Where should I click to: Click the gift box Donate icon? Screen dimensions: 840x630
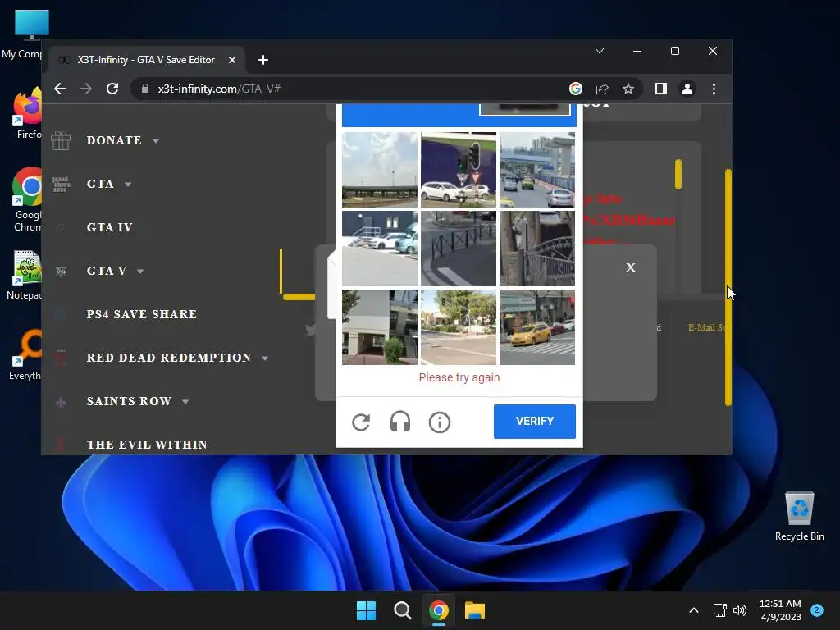tap(61, 140)
